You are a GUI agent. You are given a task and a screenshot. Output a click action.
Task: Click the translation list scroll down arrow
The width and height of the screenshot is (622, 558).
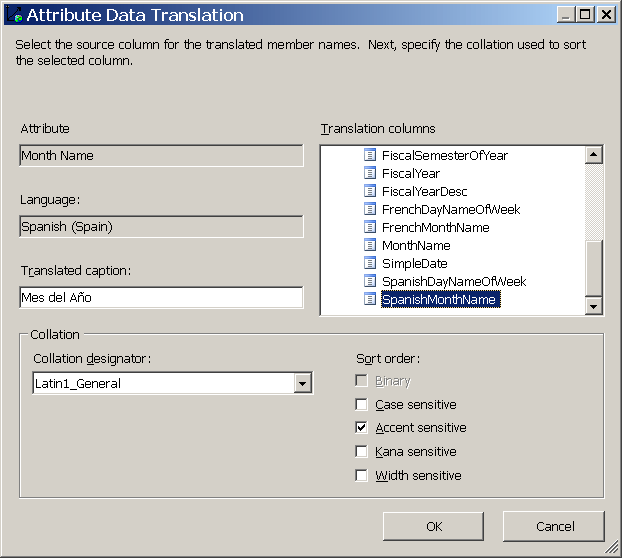click(x=593, y=306)
